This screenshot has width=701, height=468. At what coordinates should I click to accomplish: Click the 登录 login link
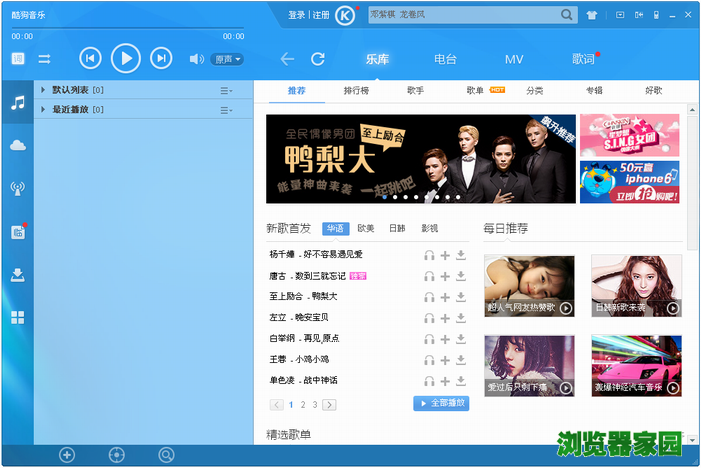296,15
